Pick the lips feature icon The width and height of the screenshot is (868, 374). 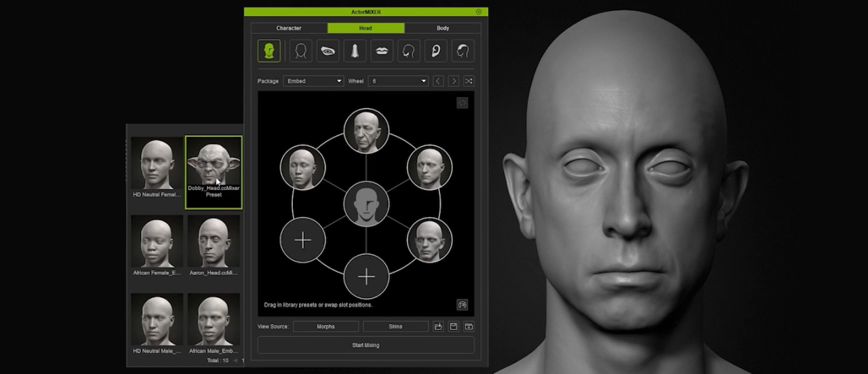(x=382, y=51)
